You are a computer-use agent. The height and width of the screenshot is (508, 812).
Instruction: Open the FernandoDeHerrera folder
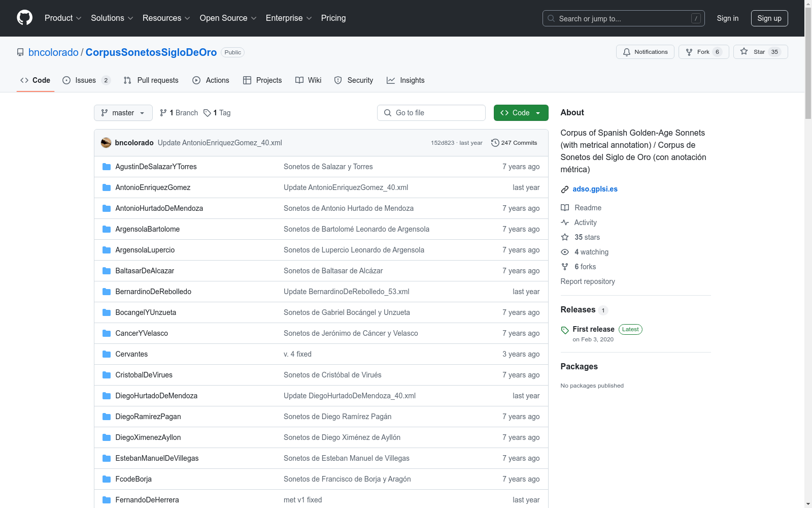147,500
